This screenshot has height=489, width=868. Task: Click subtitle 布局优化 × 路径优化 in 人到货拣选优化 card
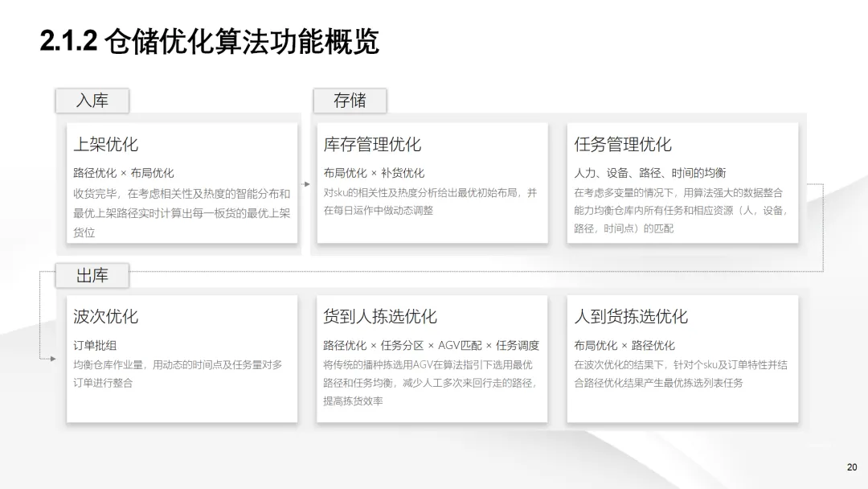point(624,345)
